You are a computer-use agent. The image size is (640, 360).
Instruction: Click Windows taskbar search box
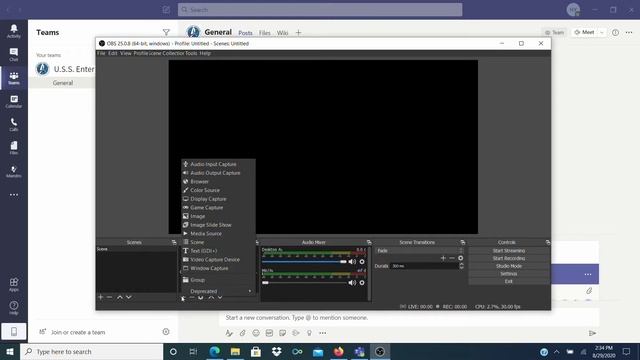[92, 351]
